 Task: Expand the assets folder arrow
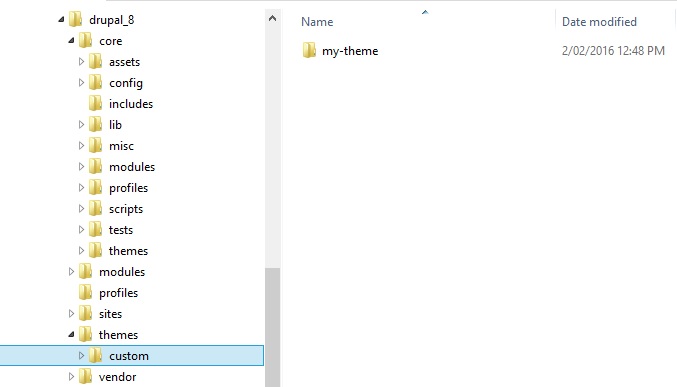[81, 62]
